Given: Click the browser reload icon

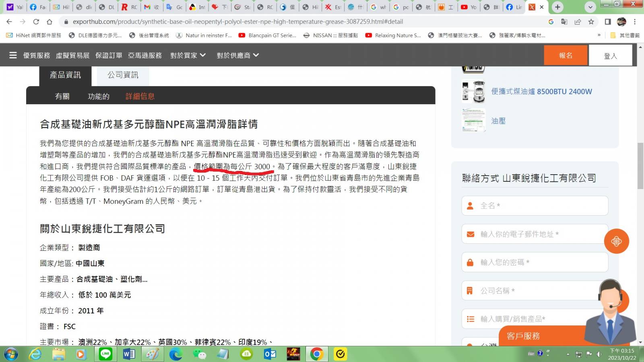Looking at the screenshot, I should 36,22.
